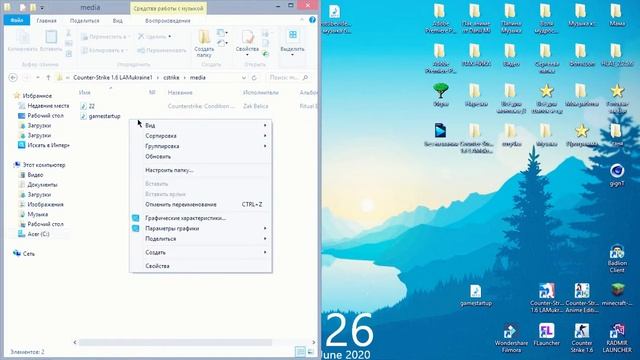
Task: Open the Параметры графики context submenu
Action: 200,229
